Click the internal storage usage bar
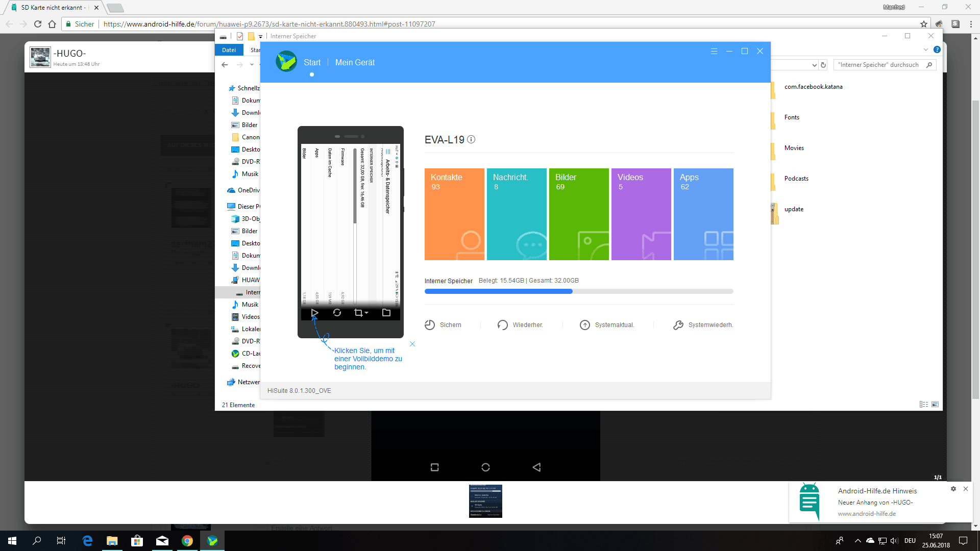980x551 pixels. [579, 291]
